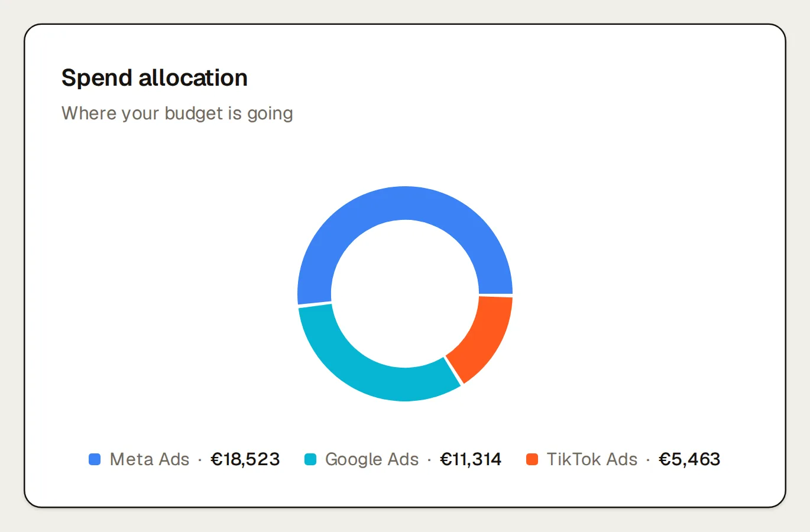Click the orange TikTok Ads legend swatch
This screenshot has width=810, height=532.
point(532,459)
